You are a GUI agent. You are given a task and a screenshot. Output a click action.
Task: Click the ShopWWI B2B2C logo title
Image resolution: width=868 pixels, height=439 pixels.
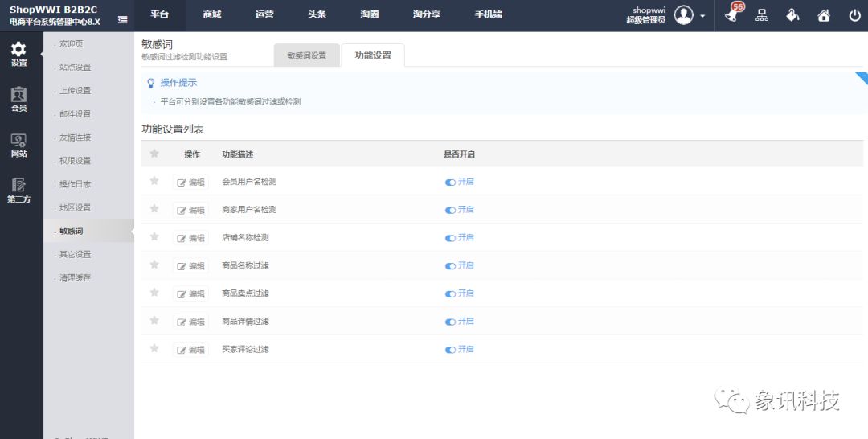pos(54,10)
